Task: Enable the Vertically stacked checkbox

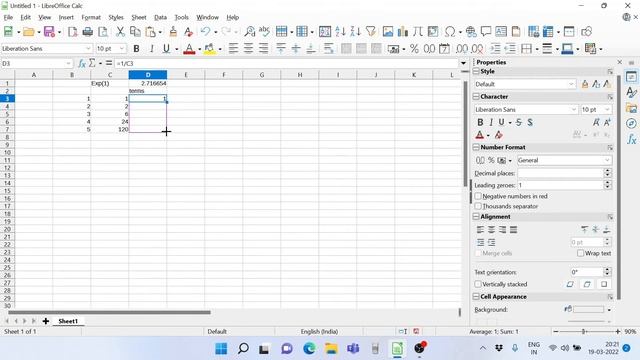Action: click(478, 284)
